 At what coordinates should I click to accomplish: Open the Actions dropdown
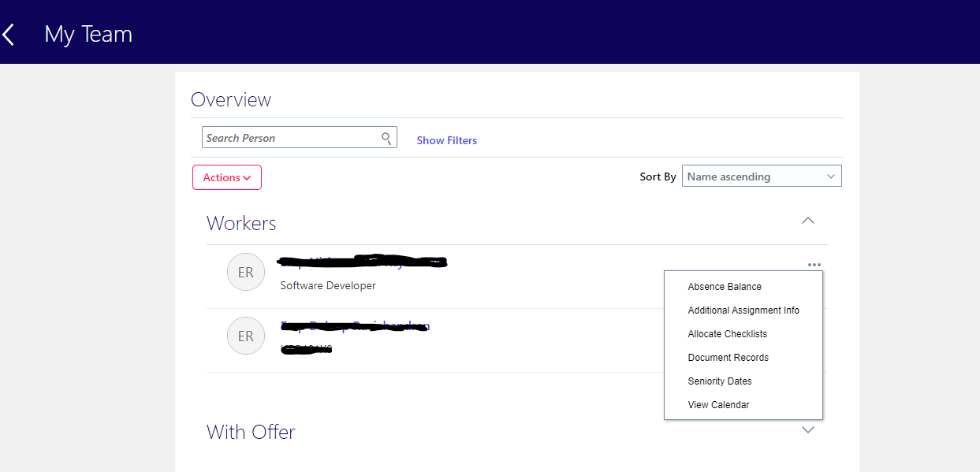pyautogui.click(x=227, y=177)
